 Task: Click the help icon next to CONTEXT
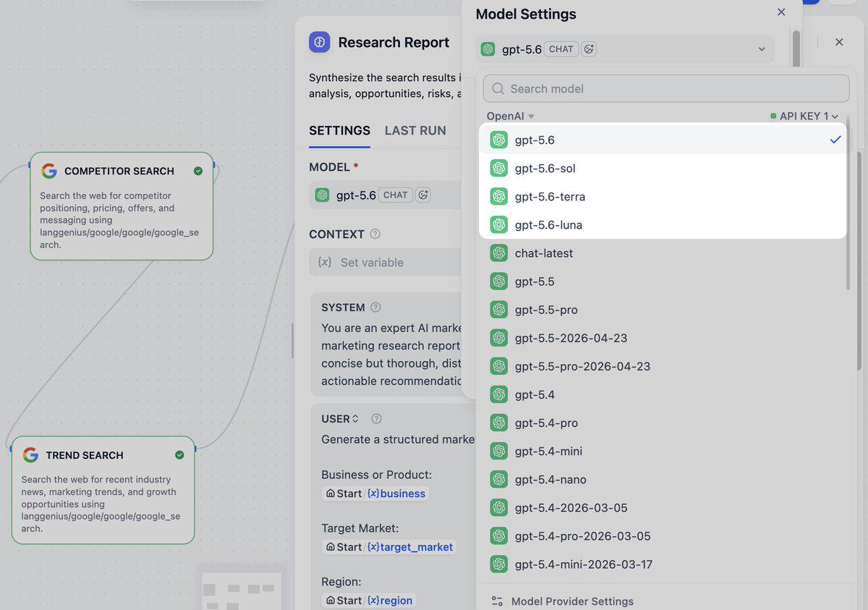point(375,234)
